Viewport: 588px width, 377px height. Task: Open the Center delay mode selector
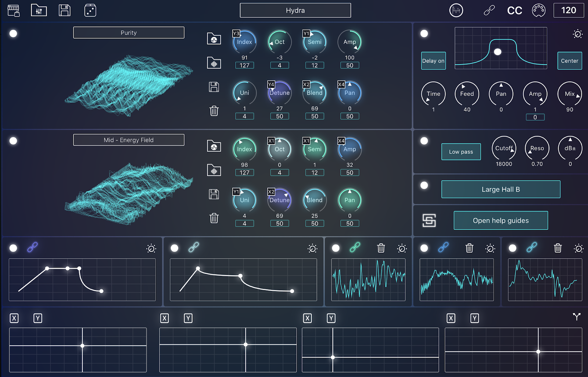pyautogui.click(x=569, y=61)
